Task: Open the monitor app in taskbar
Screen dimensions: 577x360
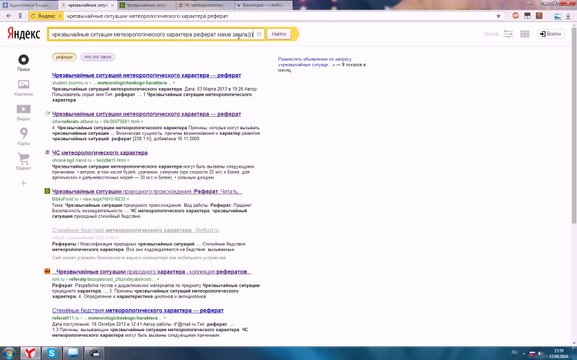Action: [x=73, y=353]
